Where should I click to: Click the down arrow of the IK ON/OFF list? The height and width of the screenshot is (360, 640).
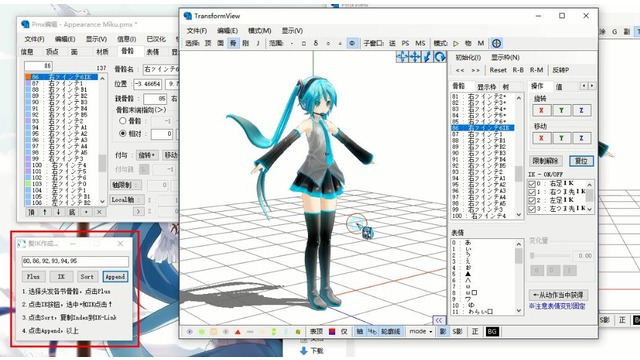[x=589, y=209]
